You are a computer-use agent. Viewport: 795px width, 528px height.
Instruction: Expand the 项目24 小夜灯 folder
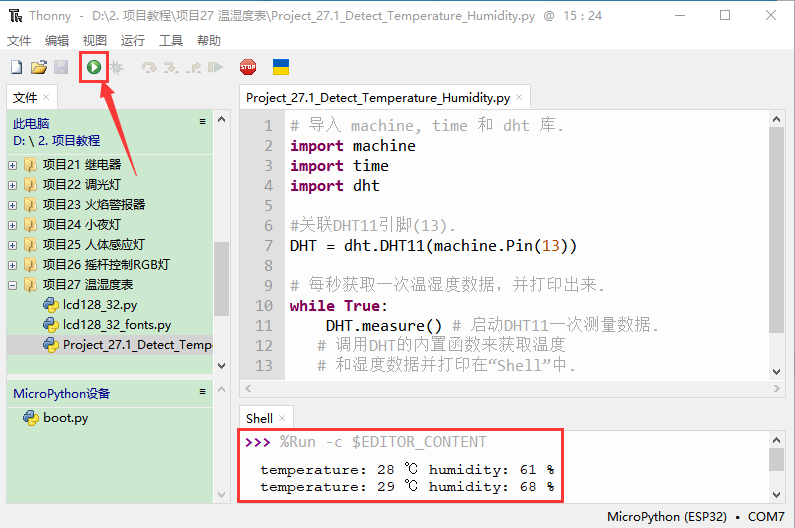[13, 225]
